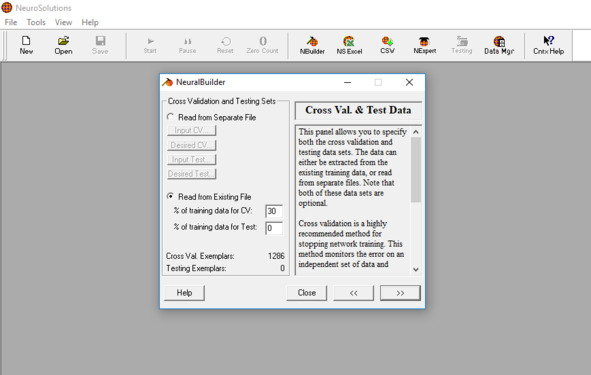Open the Help menu
The width and height of the screenshot is (591, 375).
[90, 22]
